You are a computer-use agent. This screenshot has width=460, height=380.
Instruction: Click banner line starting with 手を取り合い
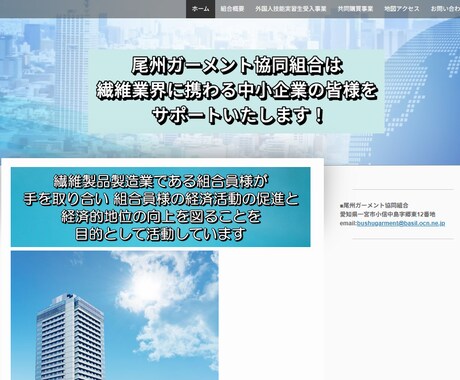(161, 199)
